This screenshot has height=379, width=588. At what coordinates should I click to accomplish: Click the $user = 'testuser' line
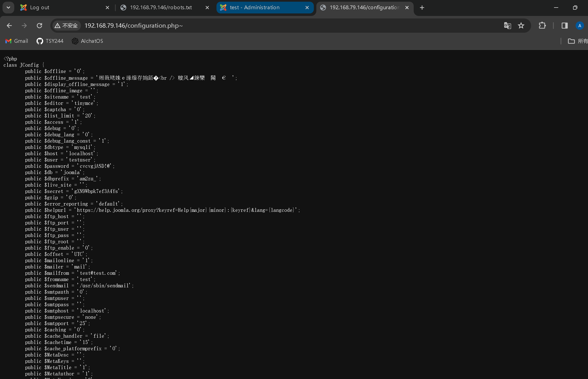(x=60, y=160)
